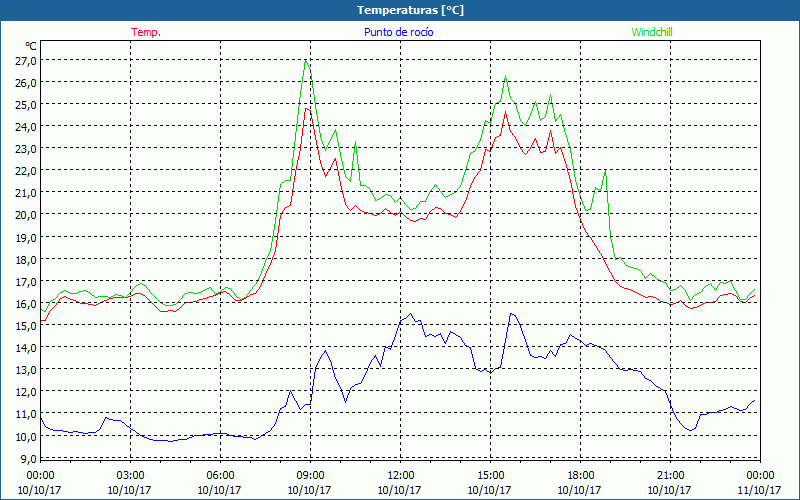The width and height of the screenshot is (800, 500).
Task: Select the 23,0 y-axis value
Action: (x=26, y=149)
